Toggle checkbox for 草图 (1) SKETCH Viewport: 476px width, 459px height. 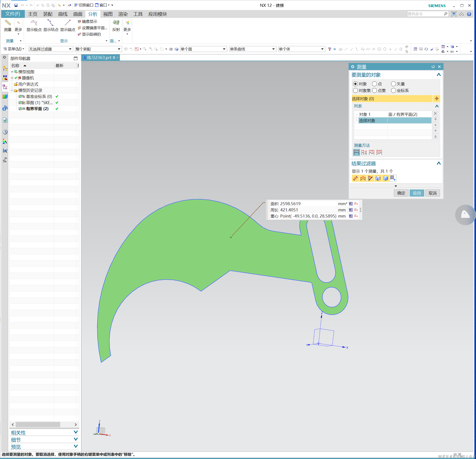click(x=20, y=103)
